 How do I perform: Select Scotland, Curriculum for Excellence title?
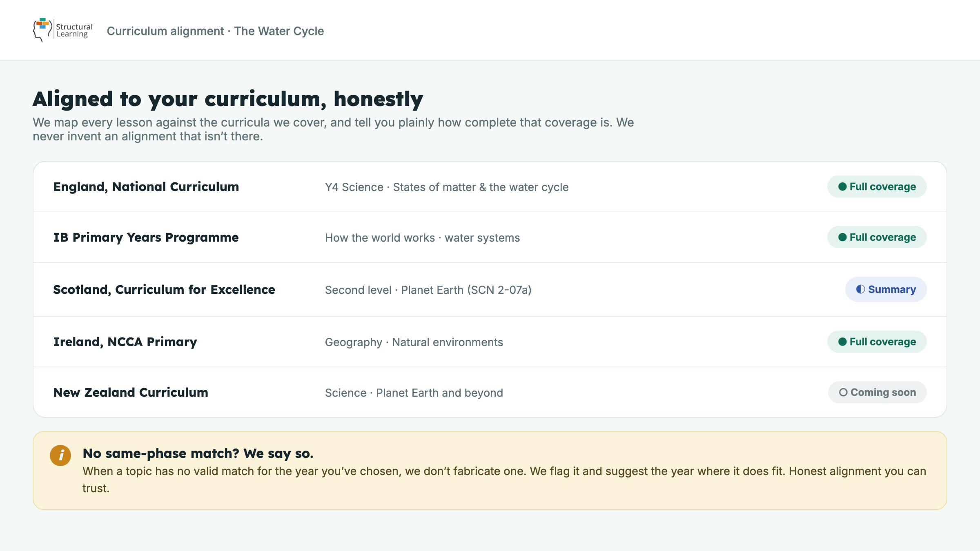point(164,290)
